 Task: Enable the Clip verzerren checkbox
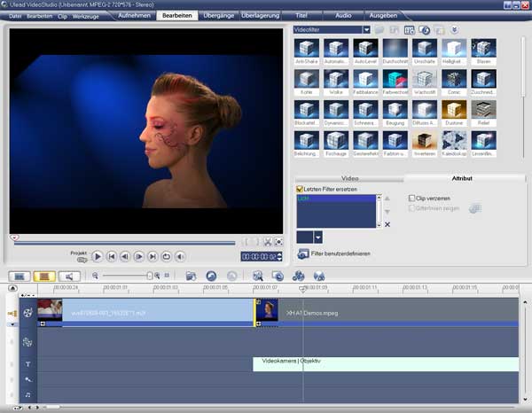point(411,198)
